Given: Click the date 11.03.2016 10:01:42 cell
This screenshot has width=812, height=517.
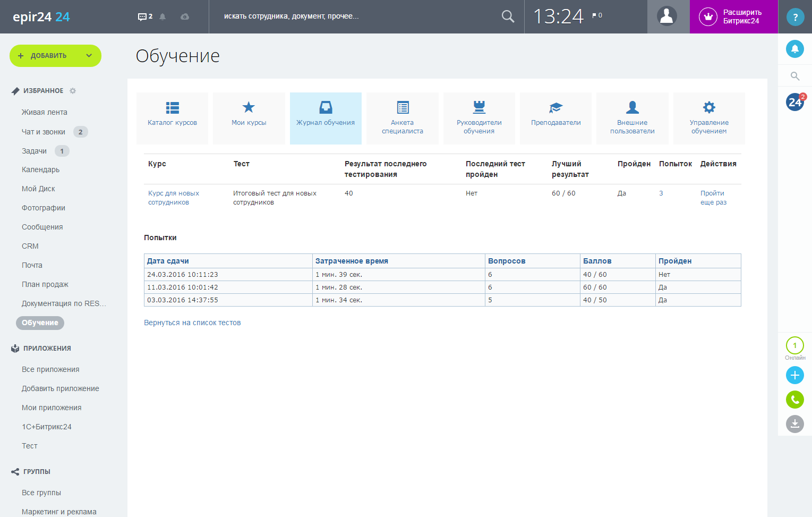Looking at the screenshot, I should 228,287.
